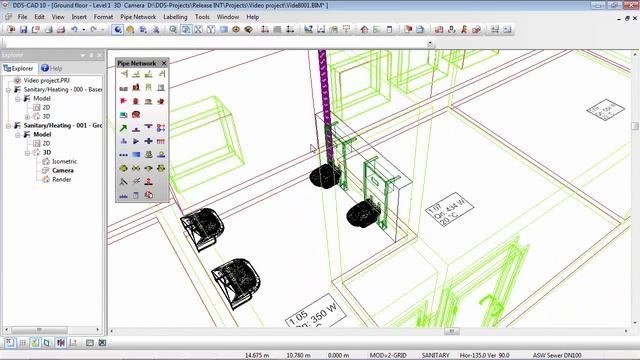Select the solid blue rectangle tool
The image size is (640, 360).
point(136,155)
